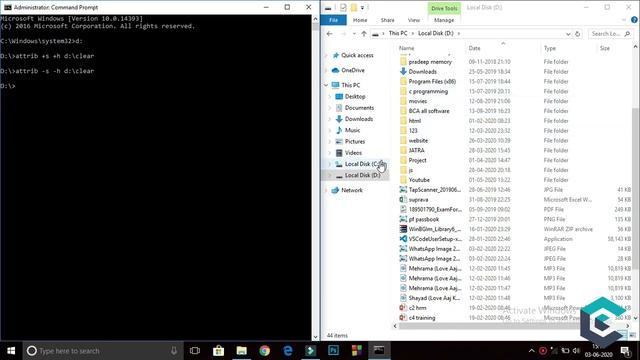Select the JATRA folder
The width and height of the screenshot is (640, 360).
point(416,150)
